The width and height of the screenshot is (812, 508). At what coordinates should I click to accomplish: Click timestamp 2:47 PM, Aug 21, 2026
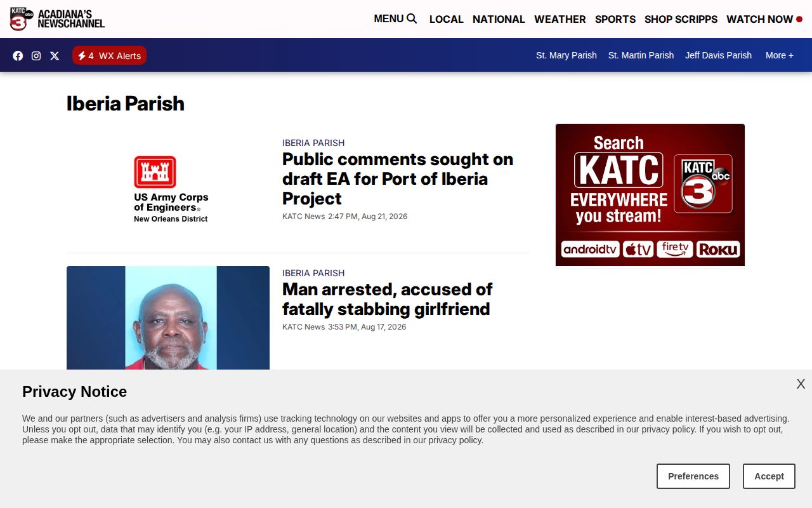[367, 217]
